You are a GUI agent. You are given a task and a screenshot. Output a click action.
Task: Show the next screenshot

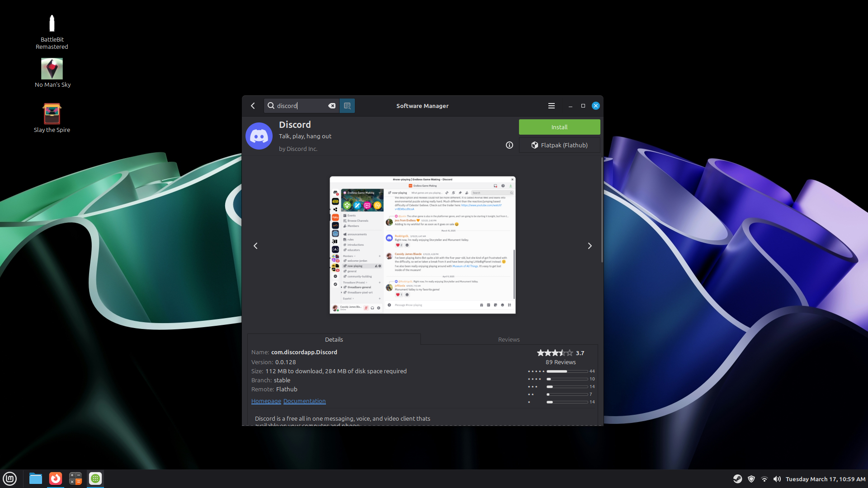[x=590, y=246]
